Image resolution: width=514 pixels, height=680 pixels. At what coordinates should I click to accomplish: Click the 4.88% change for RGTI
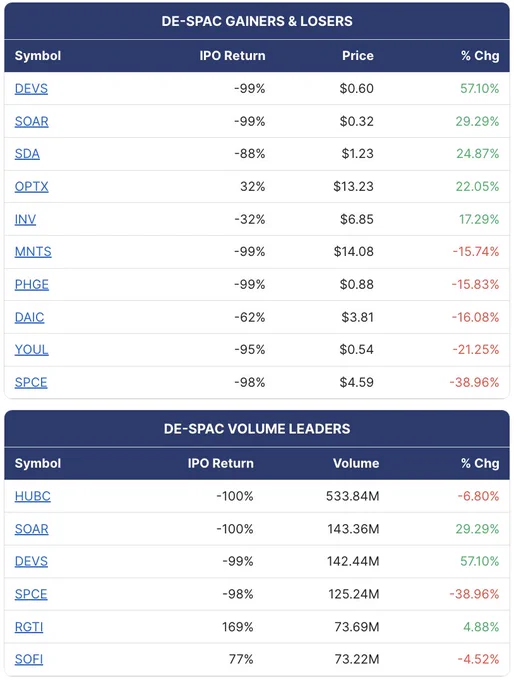click(481, 627)
